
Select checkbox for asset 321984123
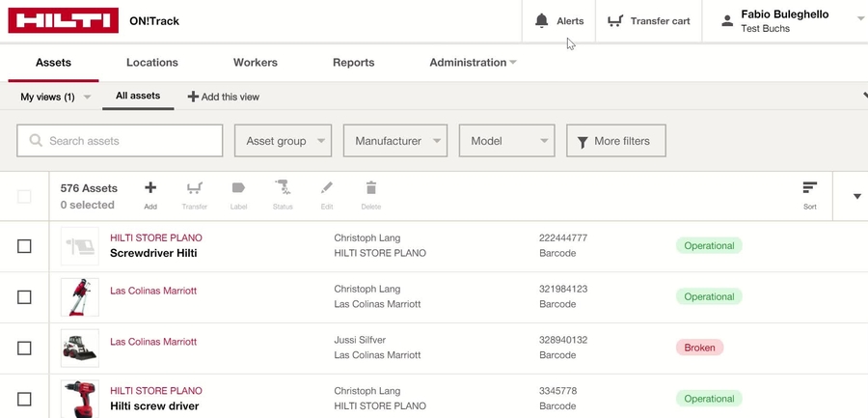point(24,297)
